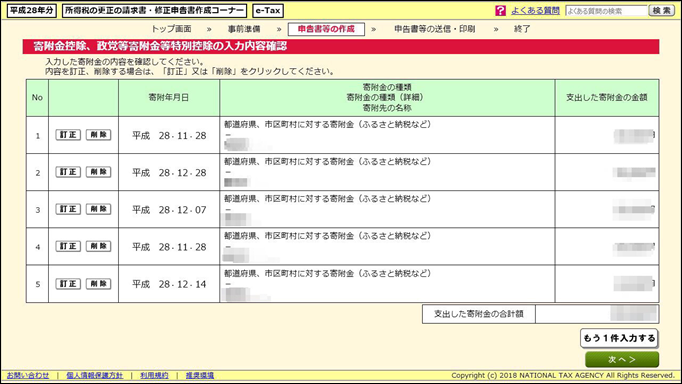
Task: Click 削除 for donation row 4
Action: pos(98,246)
